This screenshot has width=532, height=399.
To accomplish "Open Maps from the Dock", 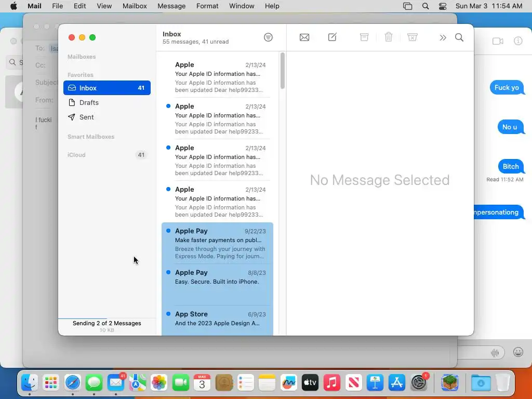I will coord(137,383).
